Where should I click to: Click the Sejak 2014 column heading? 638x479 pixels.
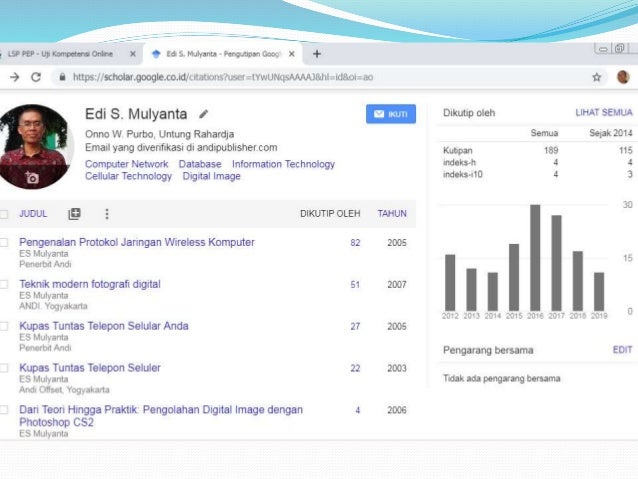click(611, 133)
